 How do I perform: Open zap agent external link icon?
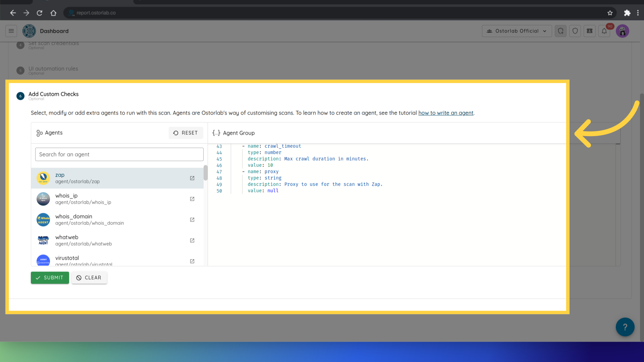pyautogui.click(x=192, y=178)
